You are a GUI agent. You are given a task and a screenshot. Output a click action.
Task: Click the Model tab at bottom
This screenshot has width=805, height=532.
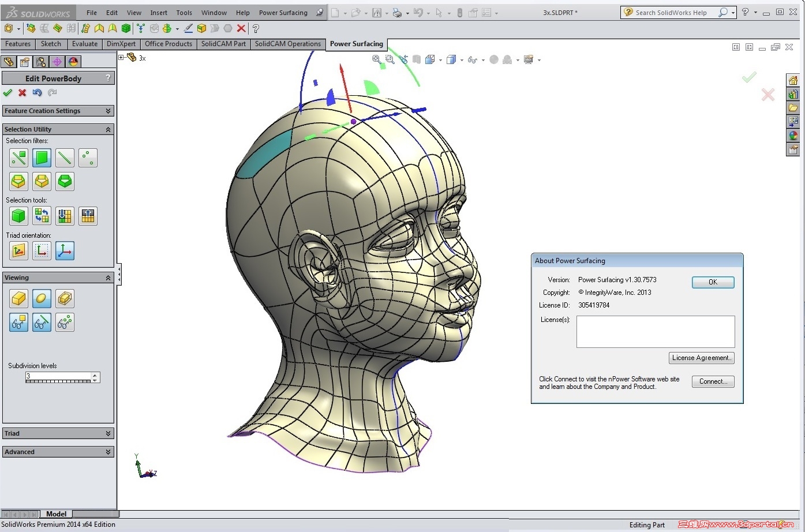point(56,514)
